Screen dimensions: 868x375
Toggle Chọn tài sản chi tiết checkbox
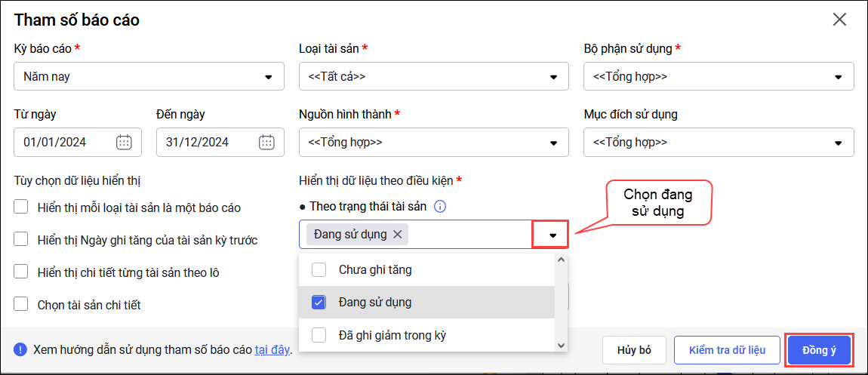pos(21,304)
